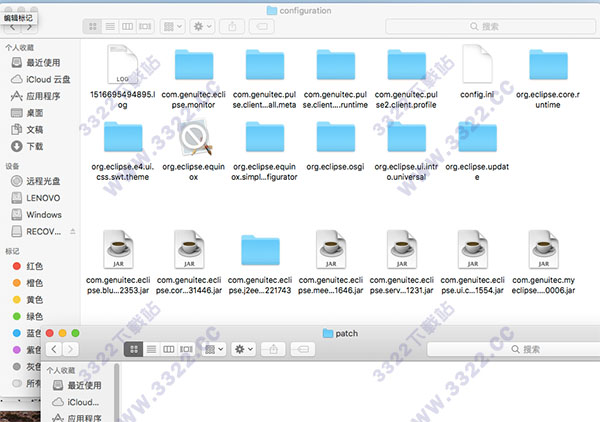
Task: Select the config.ini file icon
Action: pyautogui.click(x=477, y=64)
